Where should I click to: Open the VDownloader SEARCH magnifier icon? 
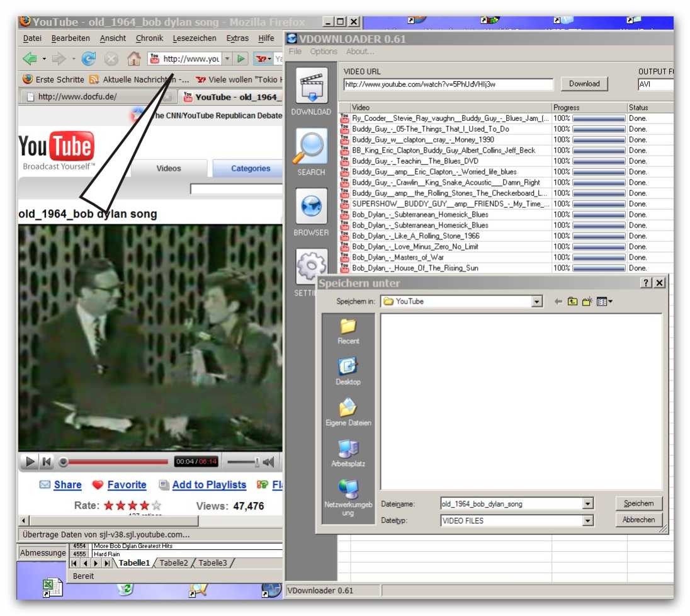pos(312,145)
